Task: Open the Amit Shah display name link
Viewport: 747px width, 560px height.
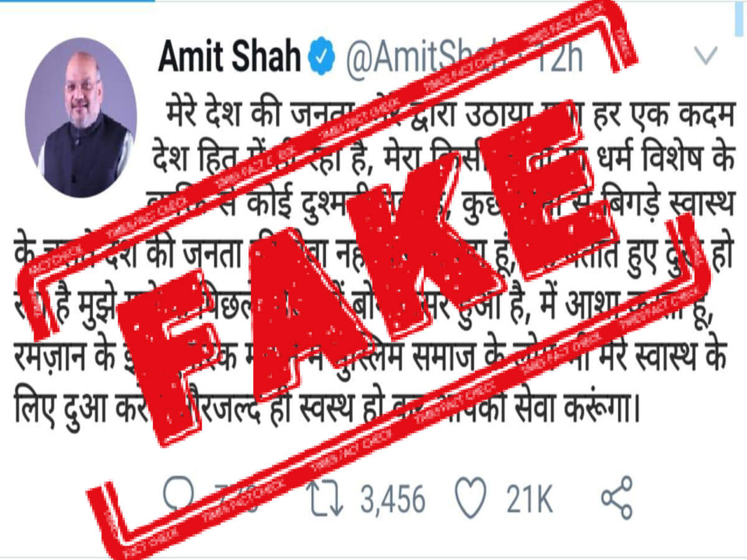Action: (x=229, y=57)
